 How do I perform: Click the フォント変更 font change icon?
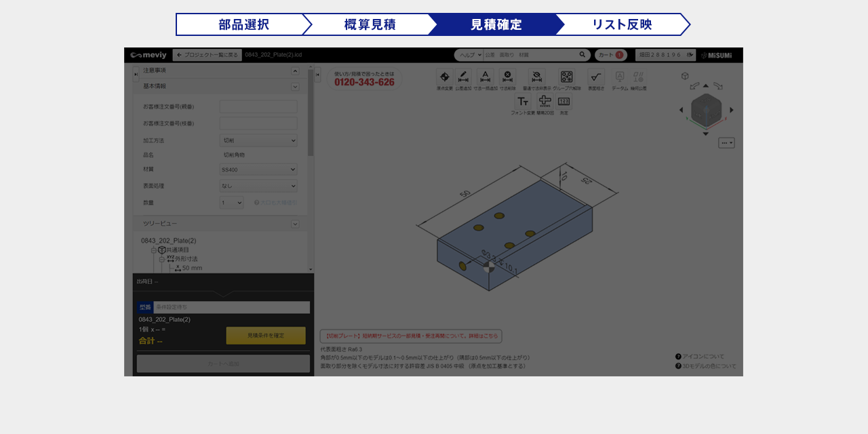[x=523, y=102]
